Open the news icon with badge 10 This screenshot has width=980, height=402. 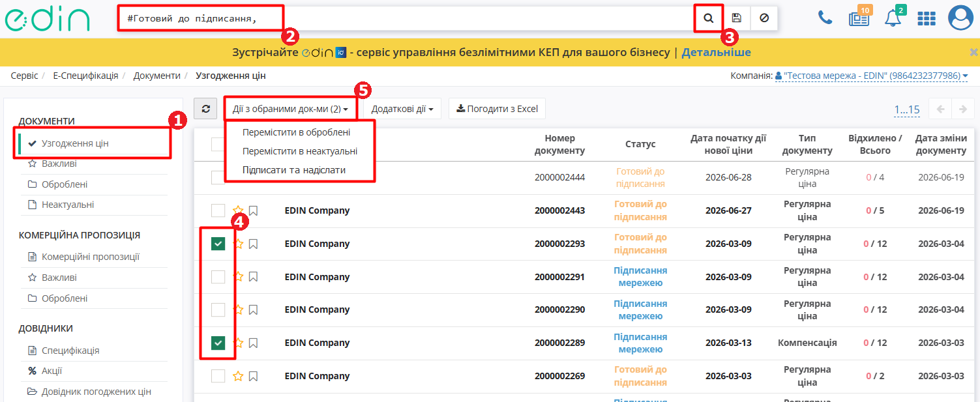[x=859, y=18]
